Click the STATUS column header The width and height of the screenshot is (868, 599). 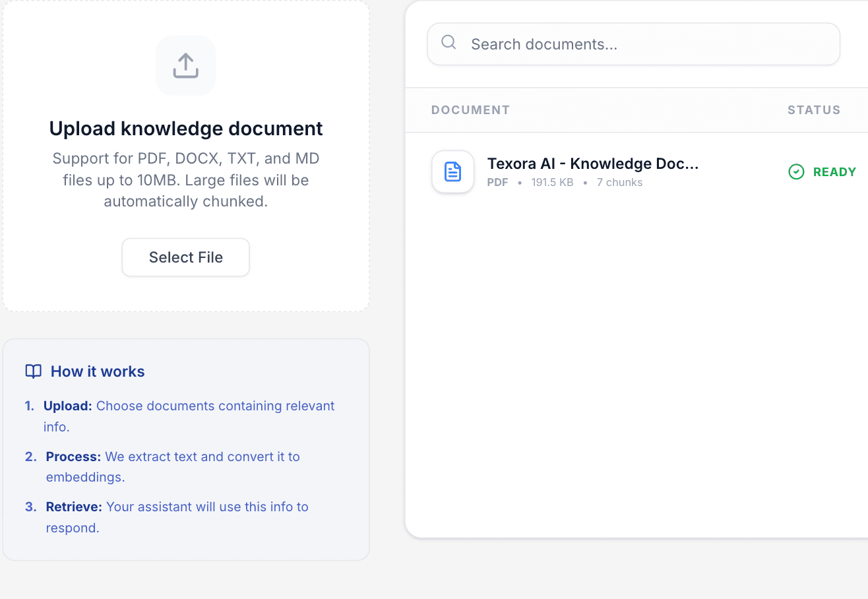(814, 110)
